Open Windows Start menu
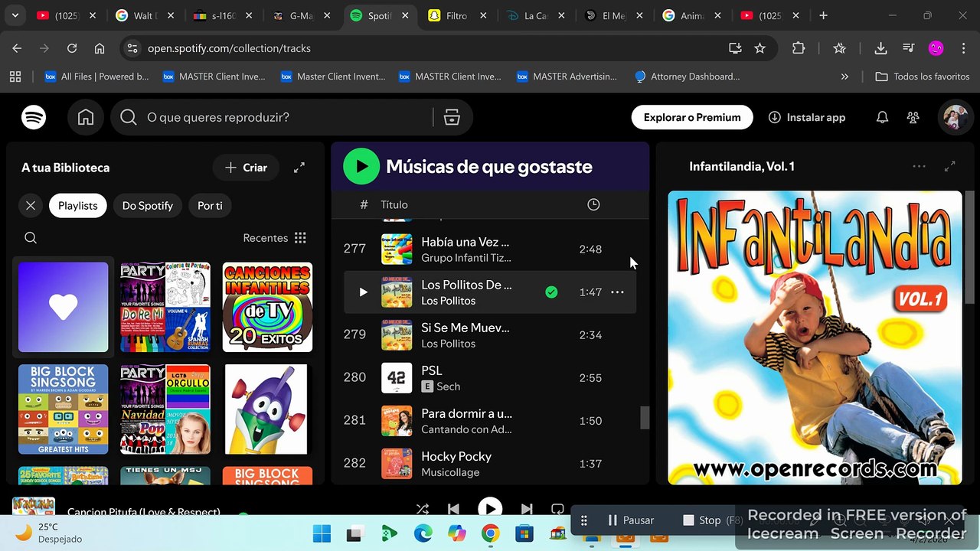980x551 pixels. (322, 533)
